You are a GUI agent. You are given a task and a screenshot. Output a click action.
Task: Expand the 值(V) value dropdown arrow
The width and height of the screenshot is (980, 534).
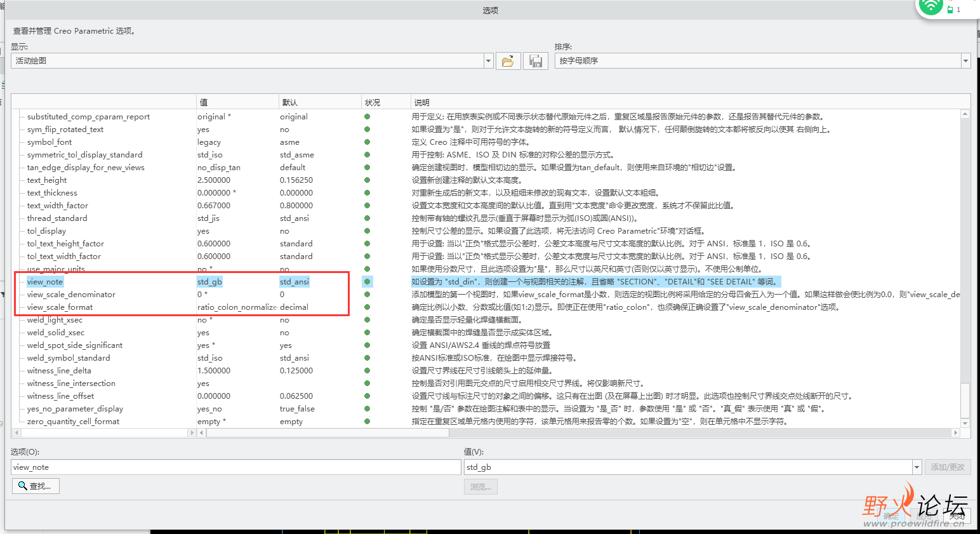point(917,467)
